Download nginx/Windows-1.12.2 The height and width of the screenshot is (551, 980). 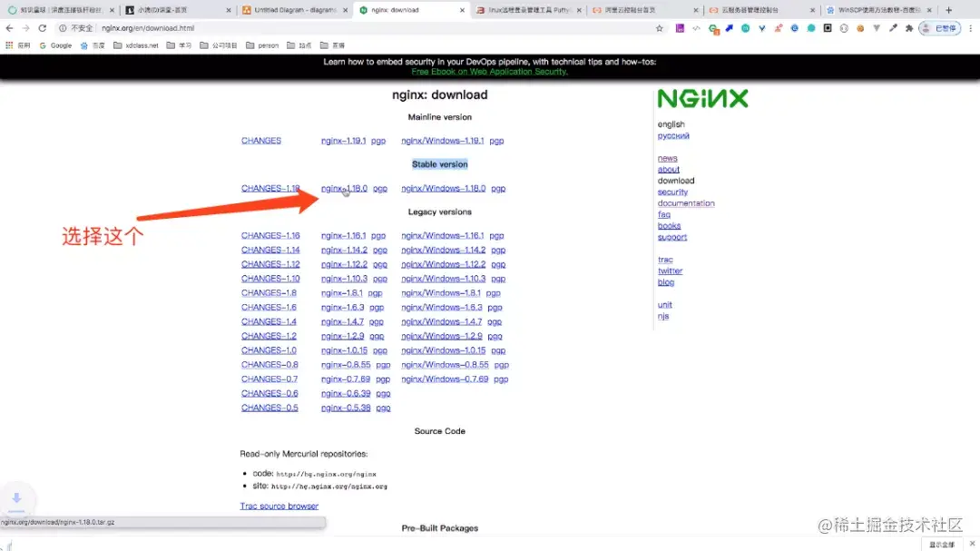pos(443,264)
